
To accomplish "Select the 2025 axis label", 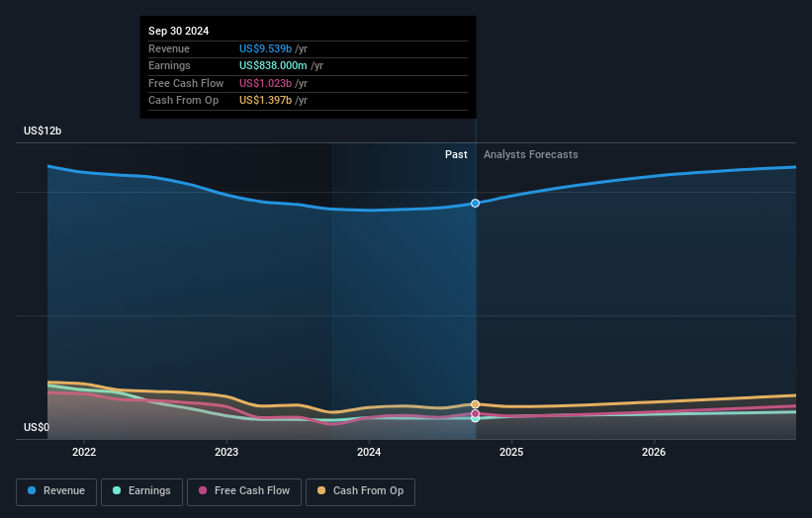I will click(x=511, y=452).
